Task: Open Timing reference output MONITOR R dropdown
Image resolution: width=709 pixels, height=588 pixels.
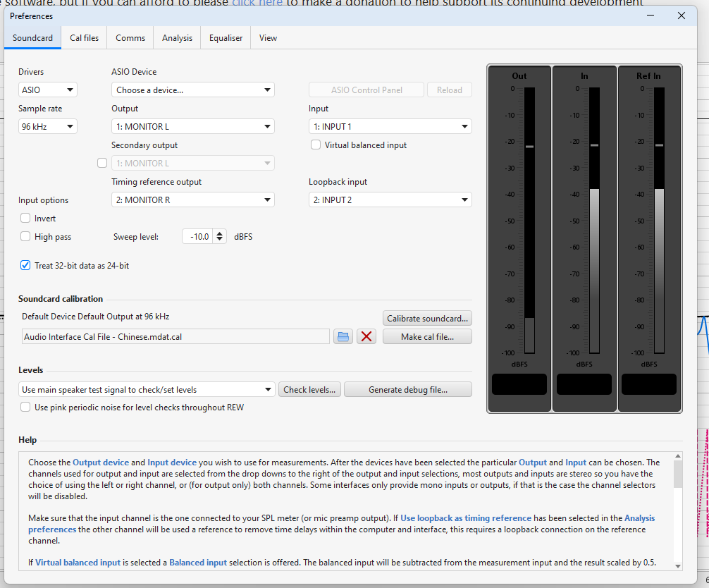Action: click(x=192, y=200)
